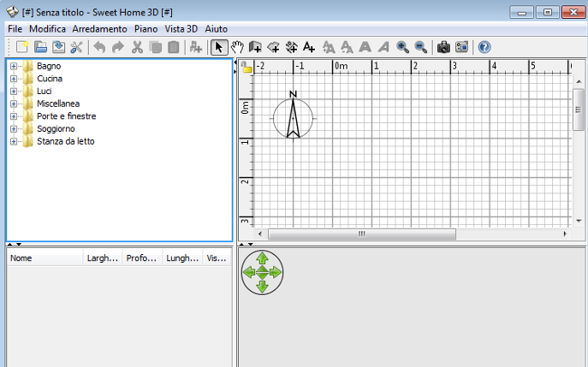Click the Copy icon in toolbar
Image resolution: width=588 pixels, height=367 pixels.
[x=155, y=47]
